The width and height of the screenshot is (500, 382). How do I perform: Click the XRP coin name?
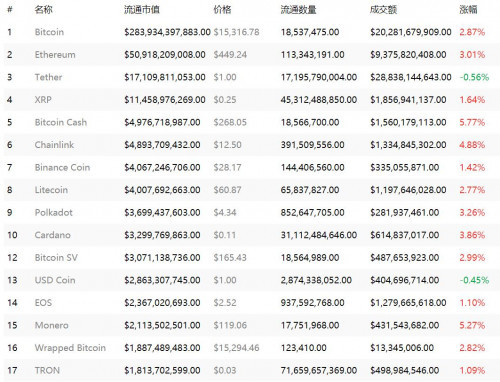coord(43,100)
